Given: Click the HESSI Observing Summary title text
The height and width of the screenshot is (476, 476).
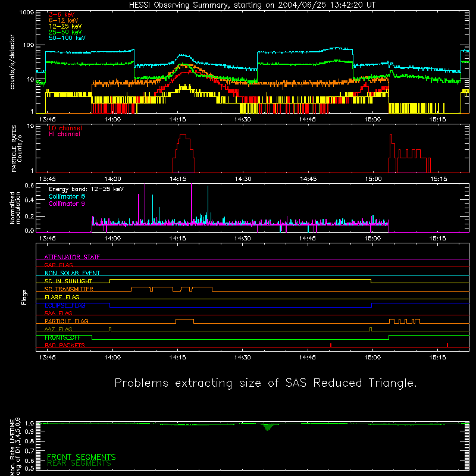Looking at the screenshot, I should pos(252,5).
